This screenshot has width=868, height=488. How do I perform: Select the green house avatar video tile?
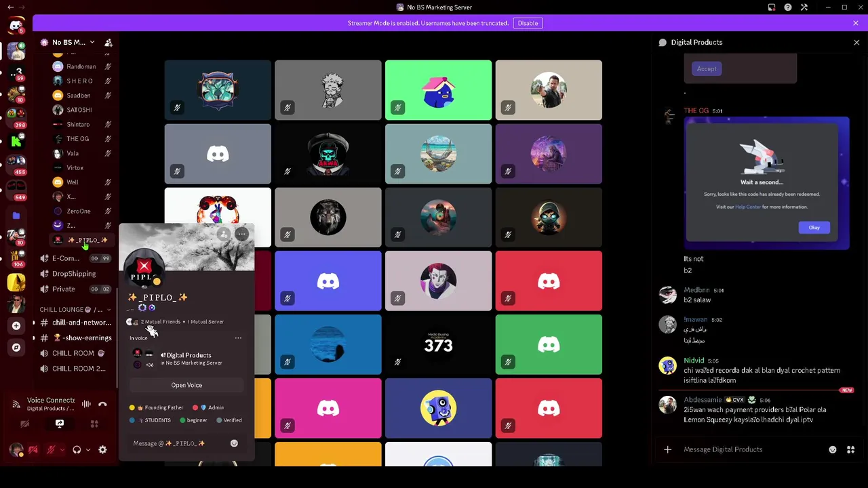[438, 90]
